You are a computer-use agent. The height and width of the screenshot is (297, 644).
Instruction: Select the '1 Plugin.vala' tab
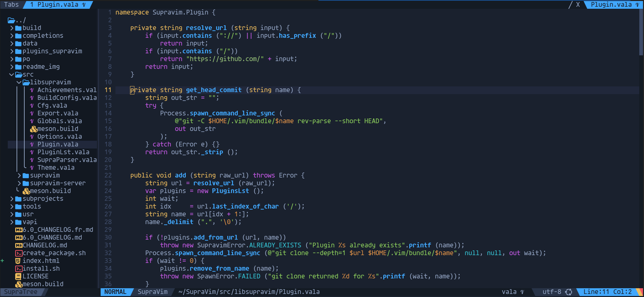58,5
